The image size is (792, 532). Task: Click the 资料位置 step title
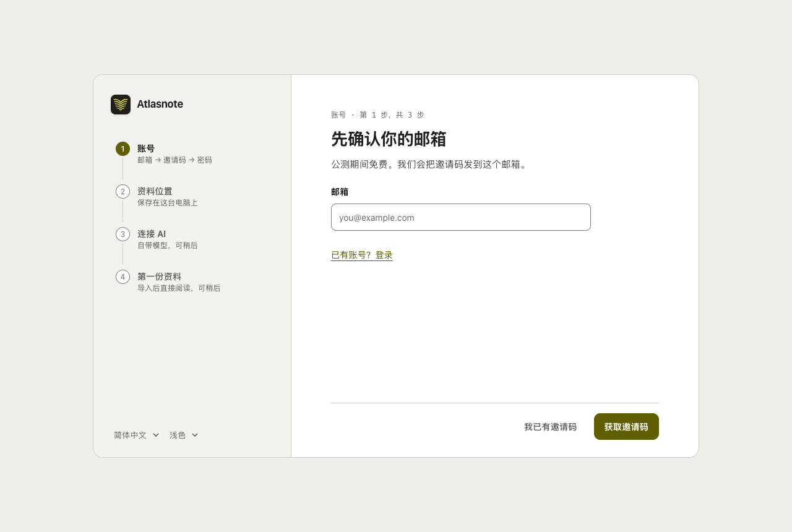(x=155, y=191)
